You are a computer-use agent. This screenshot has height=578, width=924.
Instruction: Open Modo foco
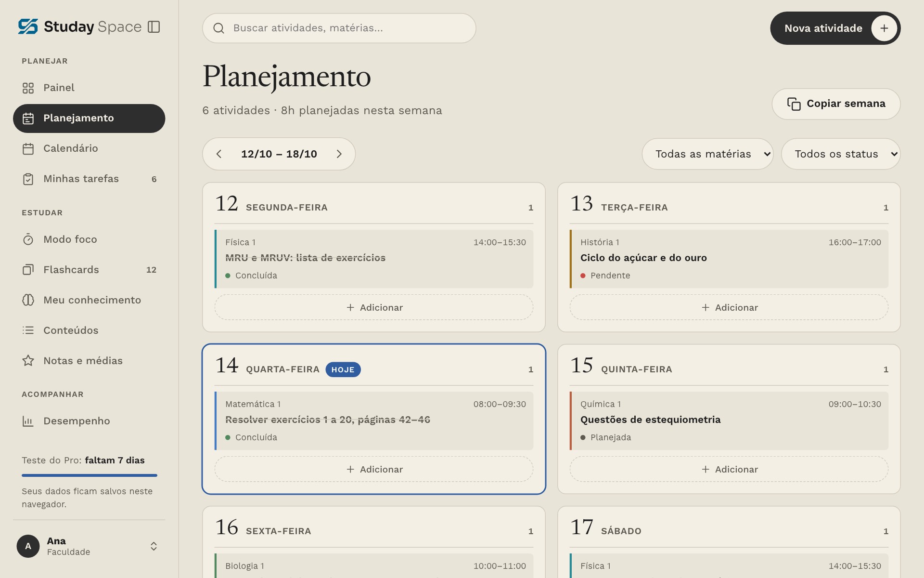coord(89,239)
